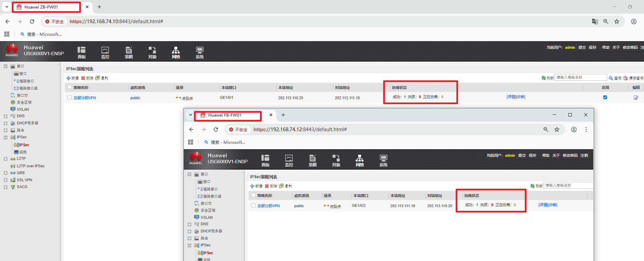
Task: Disable the 启用 checkbox for 总部分部VPN
Action: pyautogui.click(x=605, y=97)
